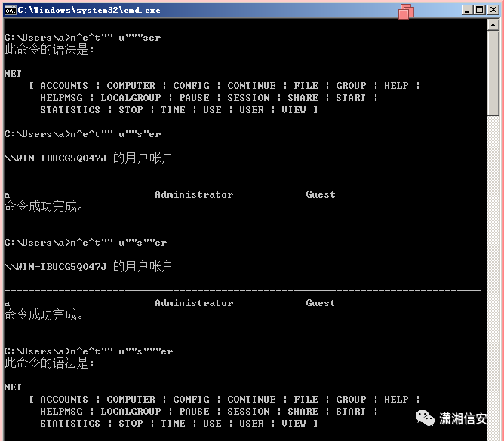Click HELPMSG in the bottom NET syntax list
The image size is (504, 441).
click(61, 411)
